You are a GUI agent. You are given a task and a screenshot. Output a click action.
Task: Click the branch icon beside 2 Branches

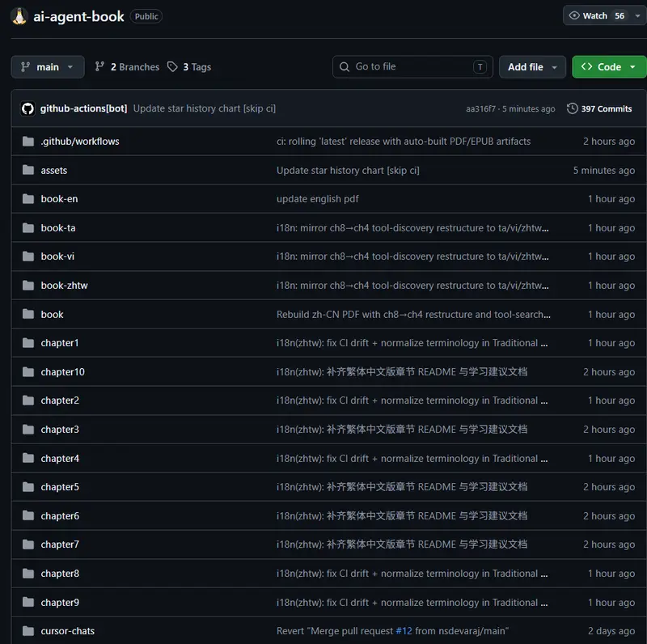click(99, 67)
